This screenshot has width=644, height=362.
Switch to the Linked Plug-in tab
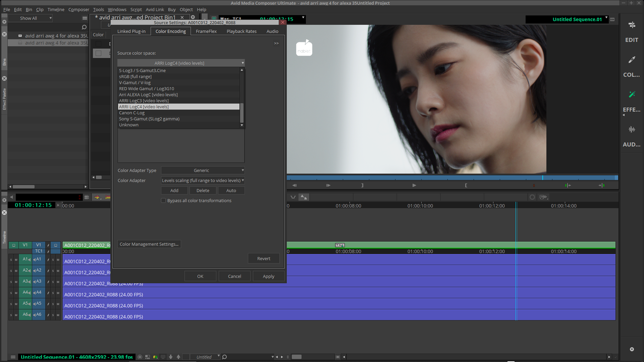[131, 31]
